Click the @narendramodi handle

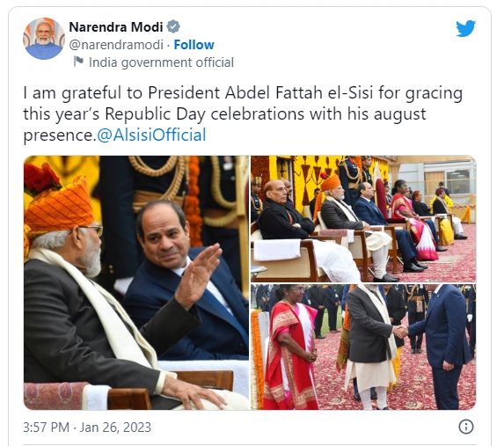tap(116, 45)
